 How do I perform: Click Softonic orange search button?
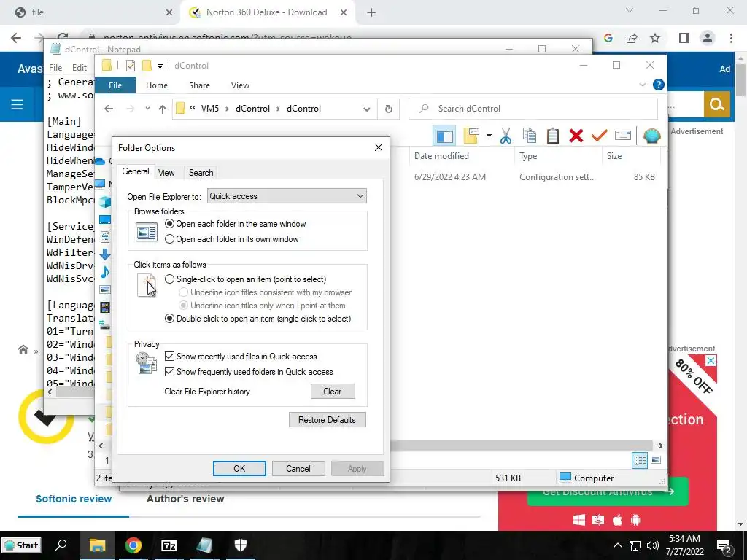click(x=716, y=104)
